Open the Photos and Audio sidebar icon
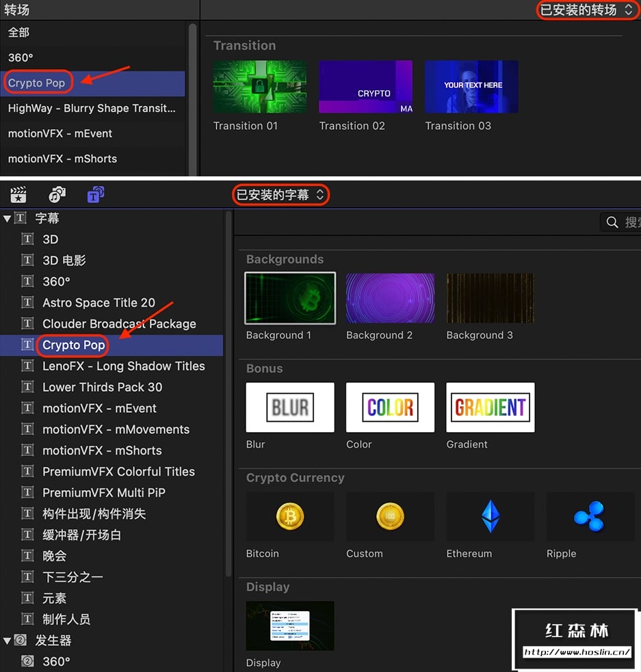 point(57,195)
